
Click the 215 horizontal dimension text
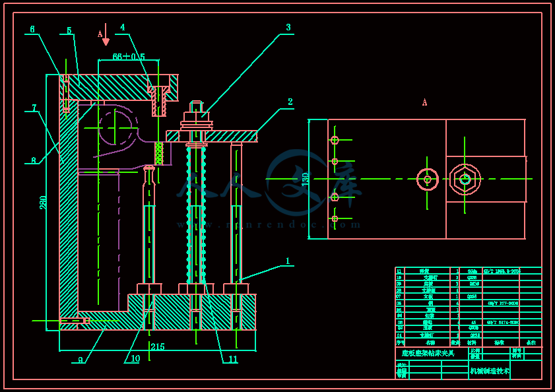158,346
